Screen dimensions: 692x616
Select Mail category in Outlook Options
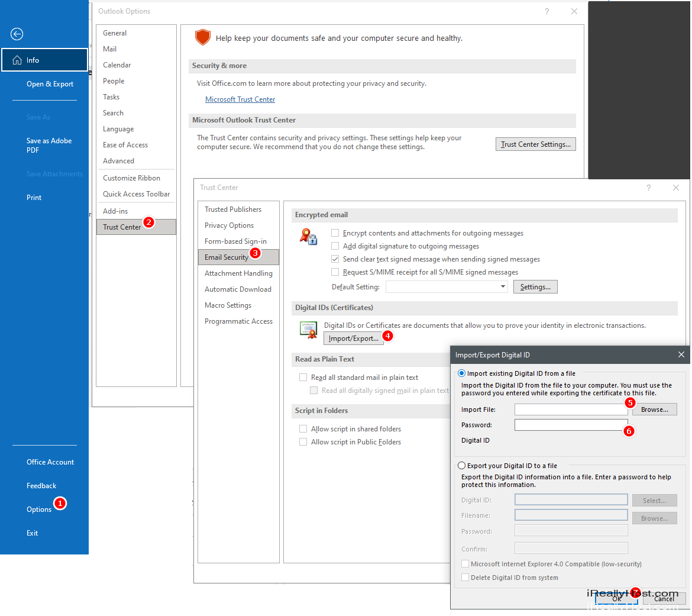click(136, 49)
